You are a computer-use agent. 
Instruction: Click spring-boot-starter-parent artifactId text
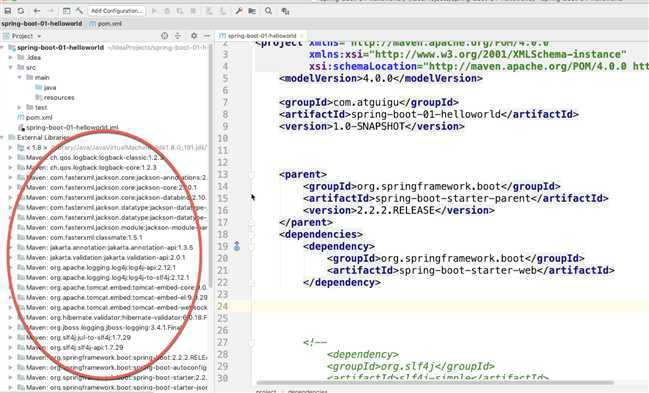point(452,198)
